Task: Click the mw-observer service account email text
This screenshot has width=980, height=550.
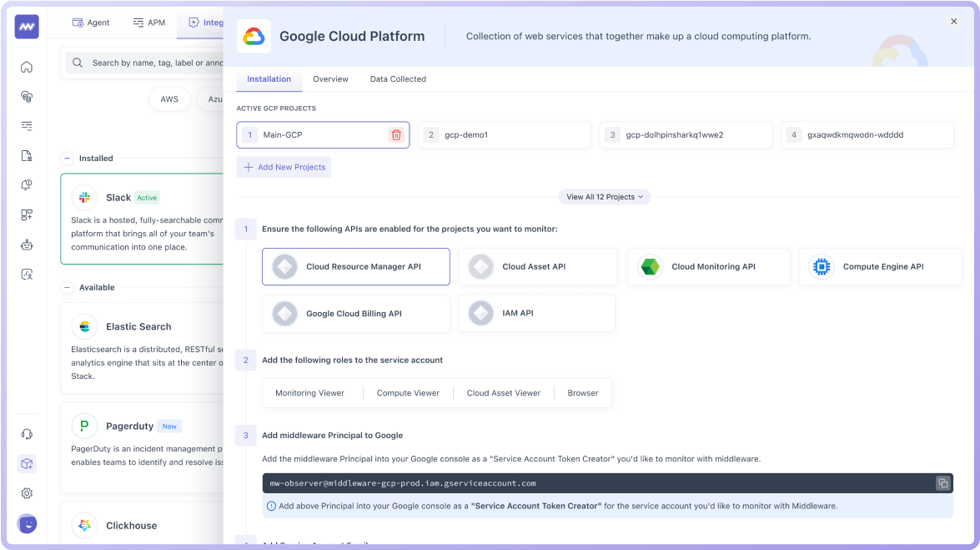Action: 403,483
